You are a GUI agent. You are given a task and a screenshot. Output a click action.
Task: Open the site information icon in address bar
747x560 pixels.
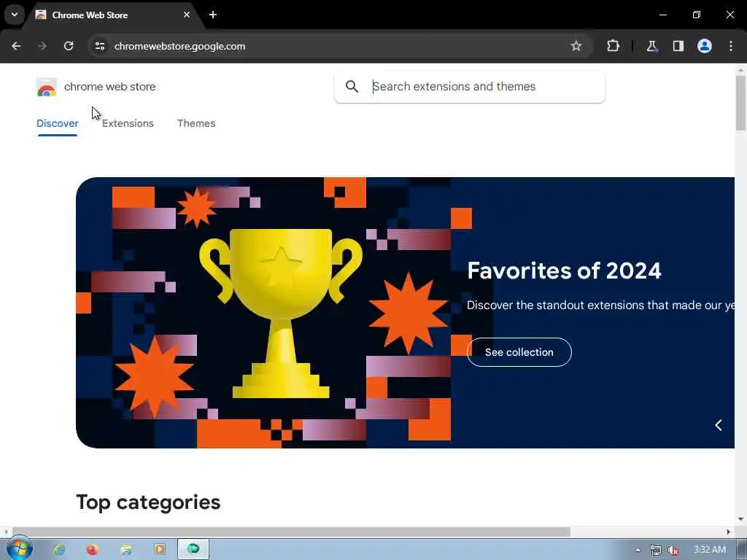[99, 46]
